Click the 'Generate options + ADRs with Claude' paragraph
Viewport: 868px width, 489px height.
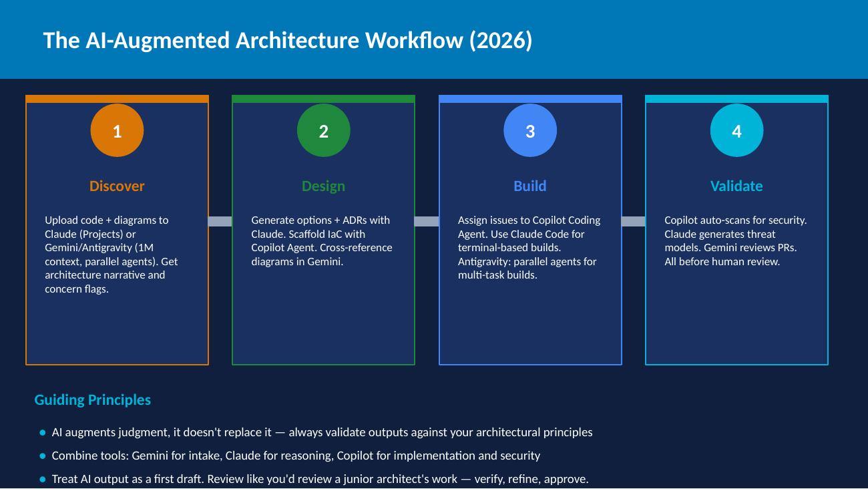[322, 240]
